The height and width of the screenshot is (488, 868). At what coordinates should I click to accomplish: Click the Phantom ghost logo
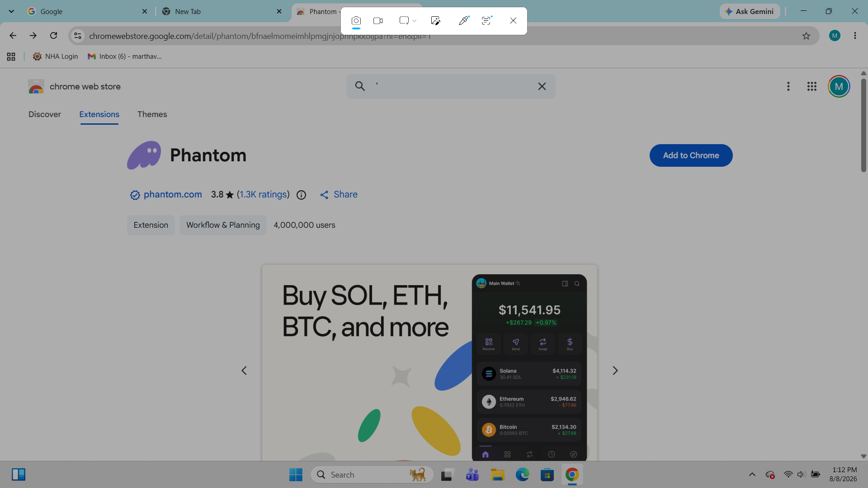tap(144, 155)
